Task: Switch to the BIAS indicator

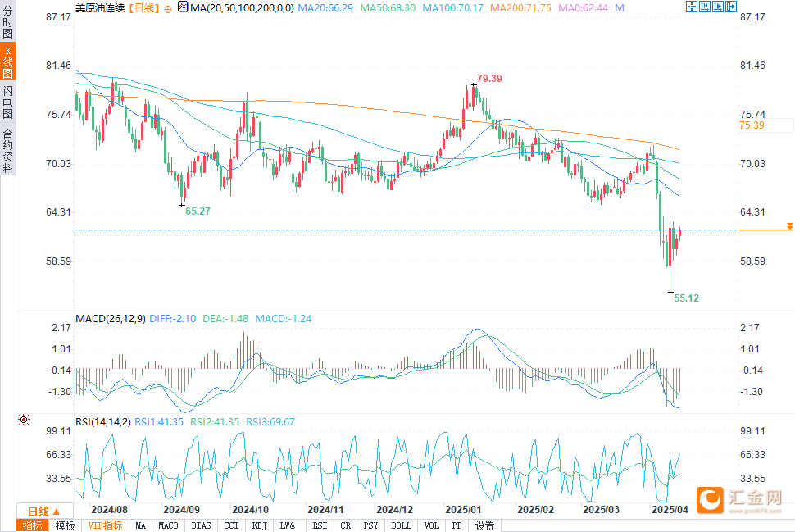Action: coord(201,526)
